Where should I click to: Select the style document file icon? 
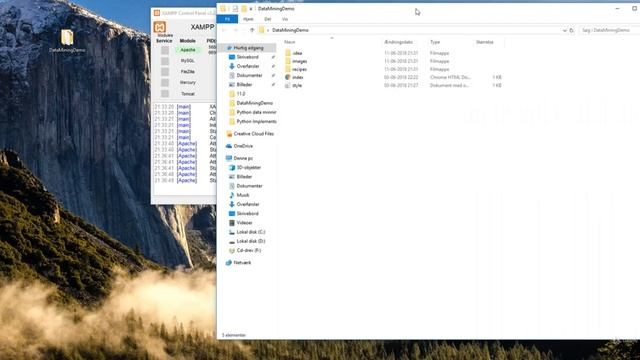(x=288, y=85)
